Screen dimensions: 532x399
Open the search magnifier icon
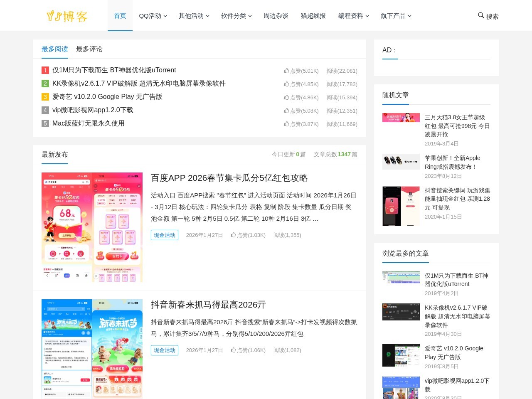[481, 16]
